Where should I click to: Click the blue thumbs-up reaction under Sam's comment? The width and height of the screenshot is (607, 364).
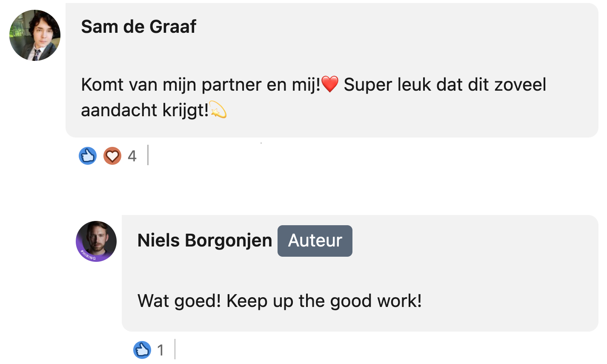pyautogui.click(x=87, y=156)
